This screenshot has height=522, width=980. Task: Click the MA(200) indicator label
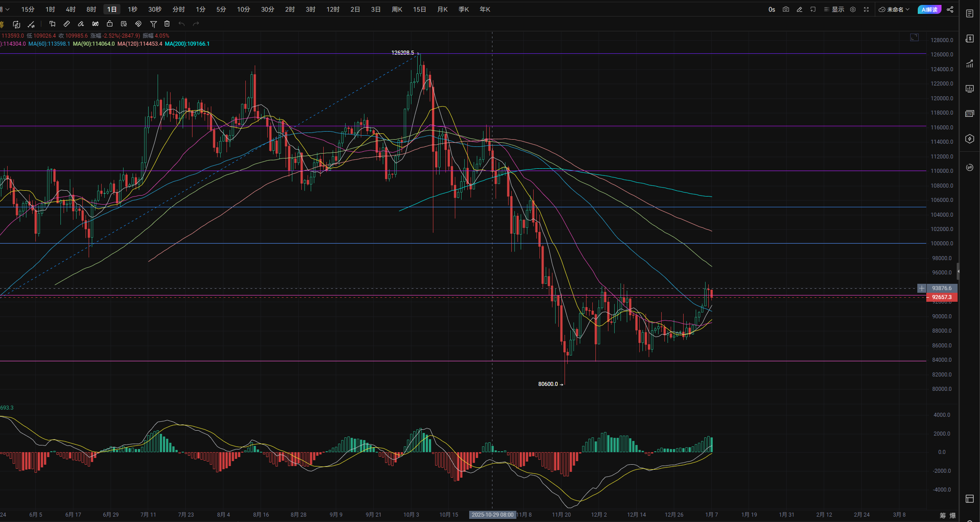click(187, 44)
